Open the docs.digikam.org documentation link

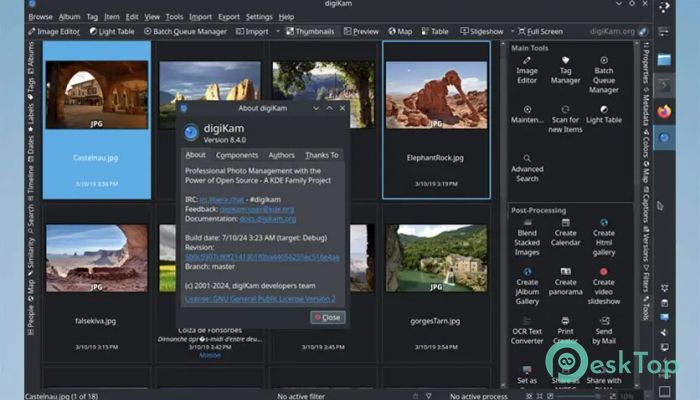(x=268, y=219)
